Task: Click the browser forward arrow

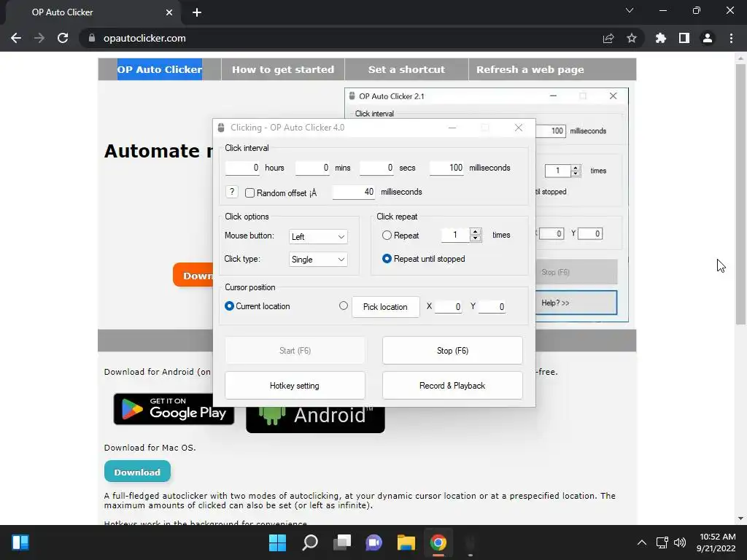Action: click(39, 38)
